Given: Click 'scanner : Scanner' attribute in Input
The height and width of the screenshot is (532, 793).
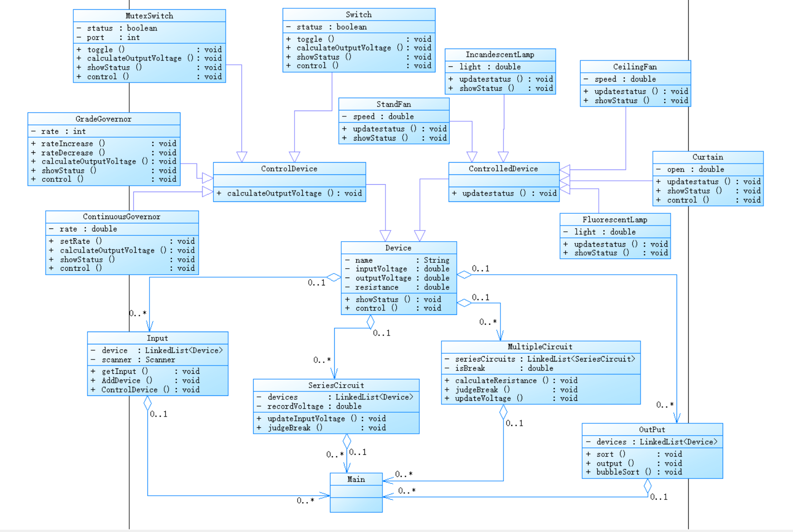Looking at the screenshot, I should [133, 360].
